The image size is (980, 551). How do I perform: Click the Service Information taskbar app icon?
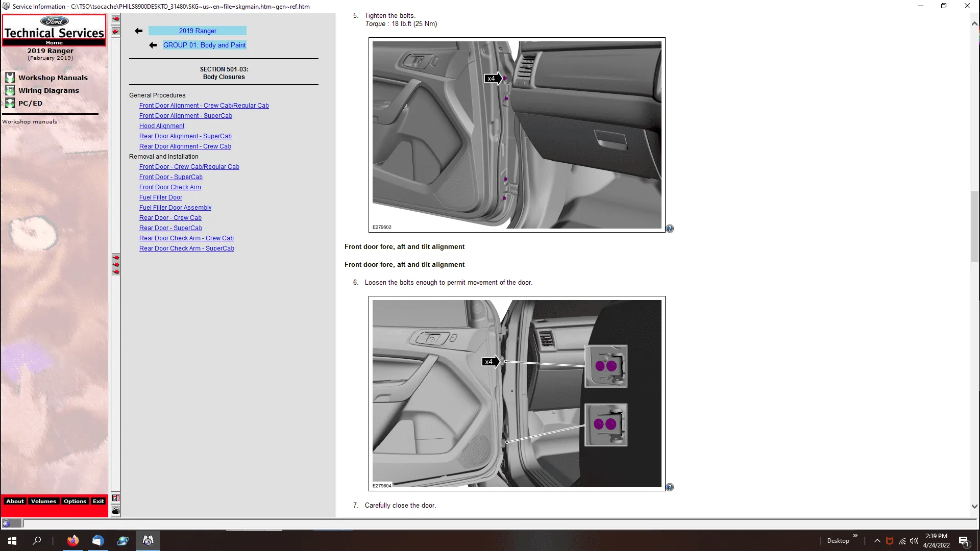[148, 541]
